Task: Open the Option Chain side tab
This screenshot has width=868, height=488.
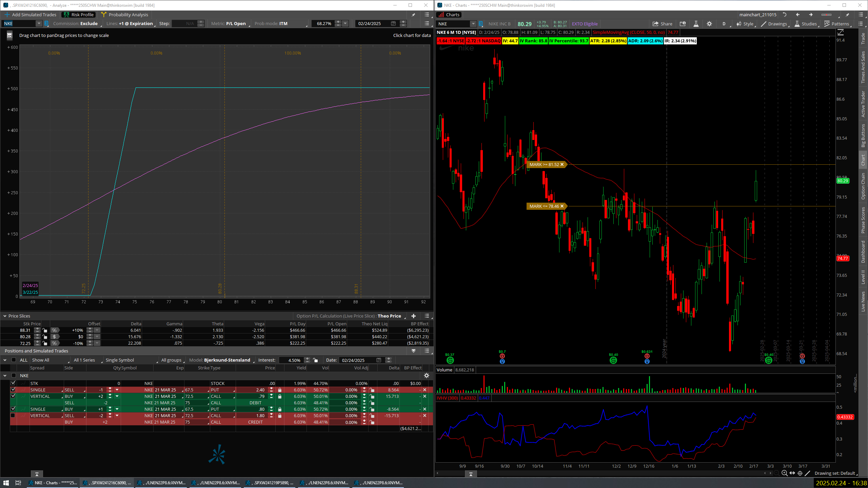Action: tap(863, 186)
